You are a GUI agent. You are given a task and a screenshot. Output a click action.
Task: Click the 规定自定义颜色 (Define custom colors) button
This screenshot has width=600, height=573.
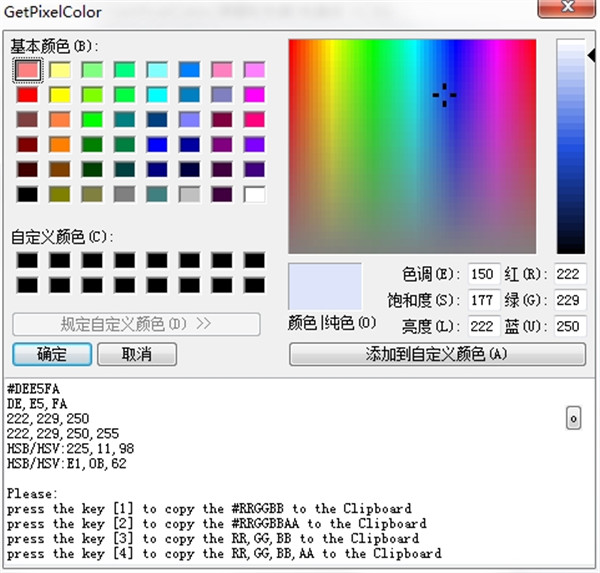[x=137, y=324]
